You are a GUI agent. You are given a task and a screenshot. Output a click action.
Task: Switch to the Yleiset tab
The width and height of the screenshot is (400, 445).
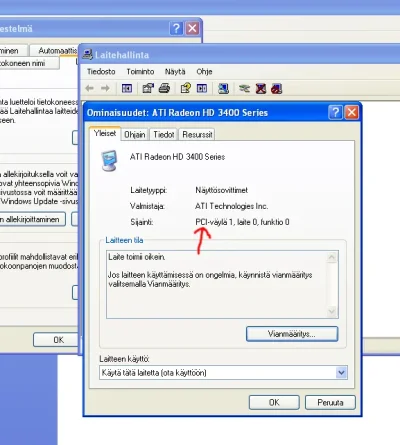(105, 133)
